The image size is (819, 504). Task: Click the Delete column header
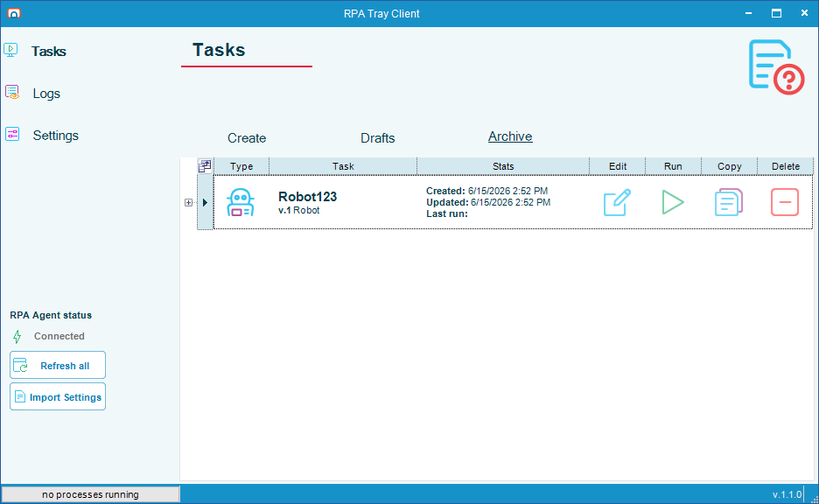[x=786, y=166]
